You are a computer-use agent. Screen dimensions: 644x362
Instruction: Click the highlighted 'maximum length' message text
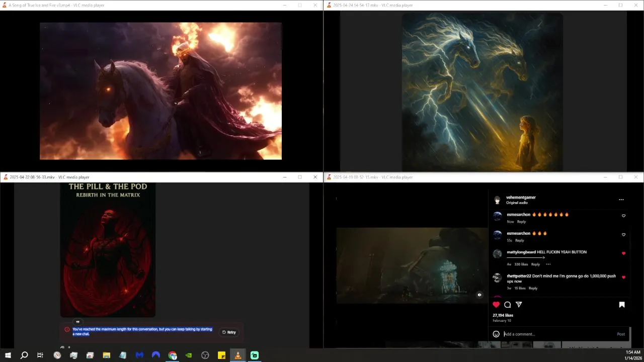click(x=142, y=332)
